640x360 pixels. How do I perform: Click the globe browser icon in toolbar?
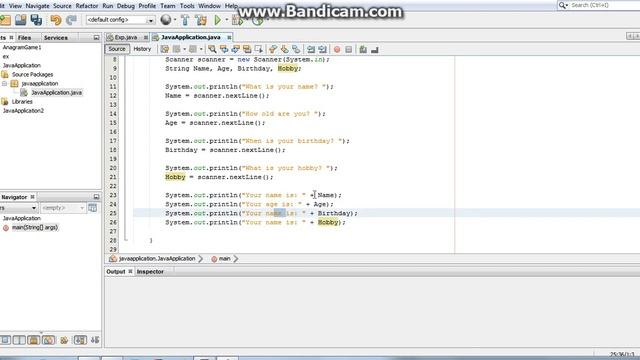point(166,20)
